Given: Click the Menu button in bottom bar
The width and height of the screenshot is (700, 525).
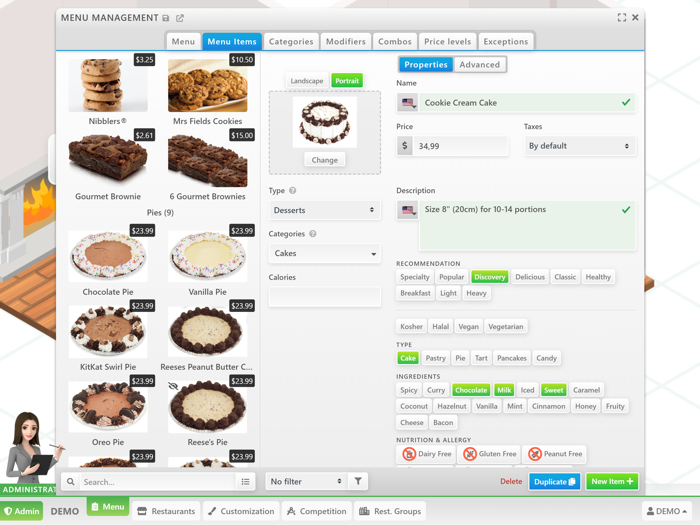Looking at the screenshot, I should (108, 507).
